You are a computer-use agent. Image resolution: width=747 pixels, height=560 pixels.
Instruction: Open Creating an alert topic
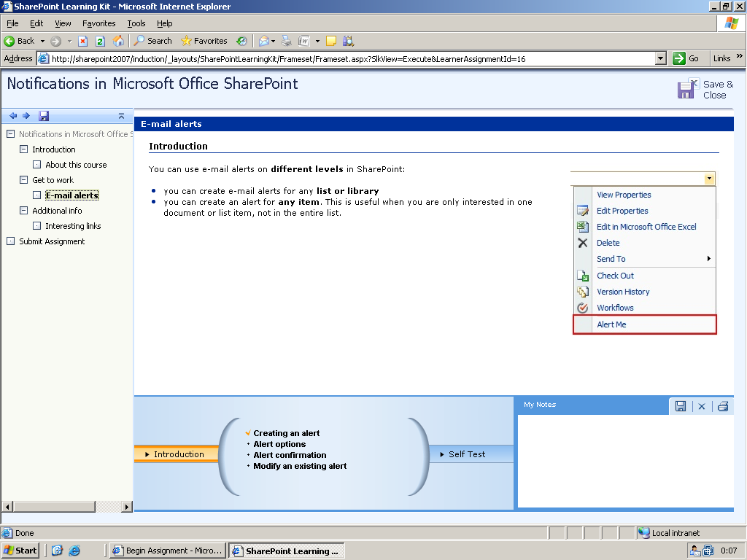coord(286,433)
